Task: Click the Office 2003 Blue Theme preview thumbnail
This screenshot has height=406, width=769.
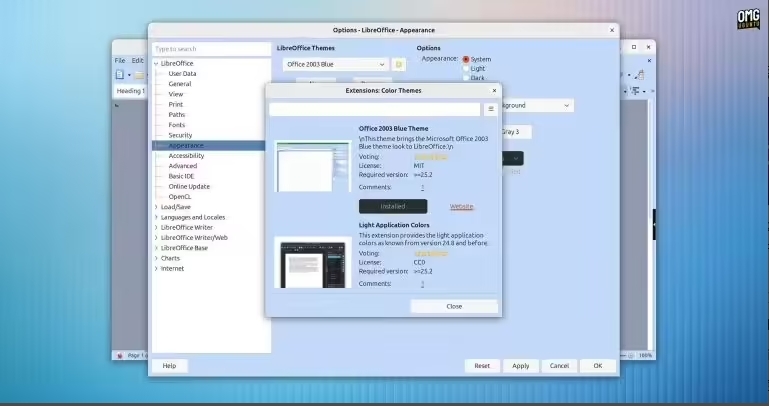Action: coord(312,166)
